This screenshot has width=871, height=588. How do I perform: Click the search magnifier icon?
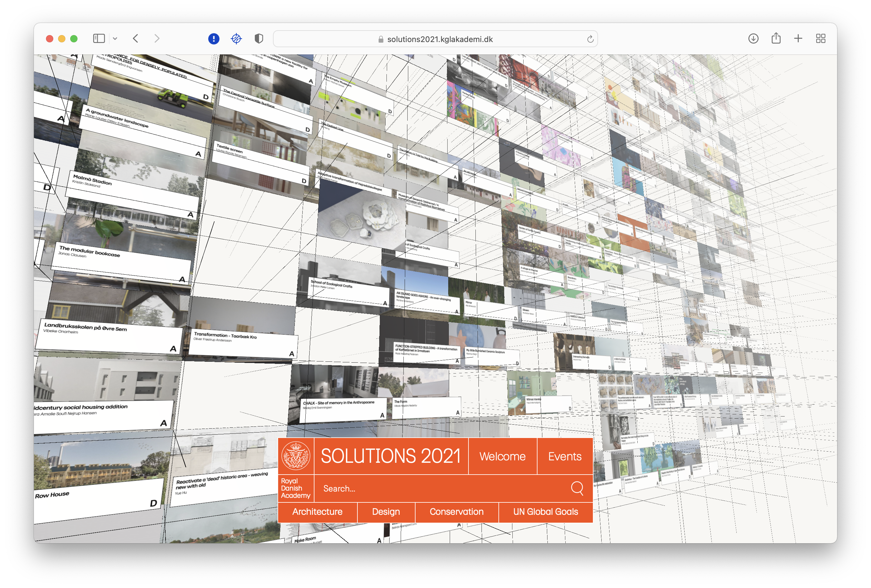coord(577,488)
